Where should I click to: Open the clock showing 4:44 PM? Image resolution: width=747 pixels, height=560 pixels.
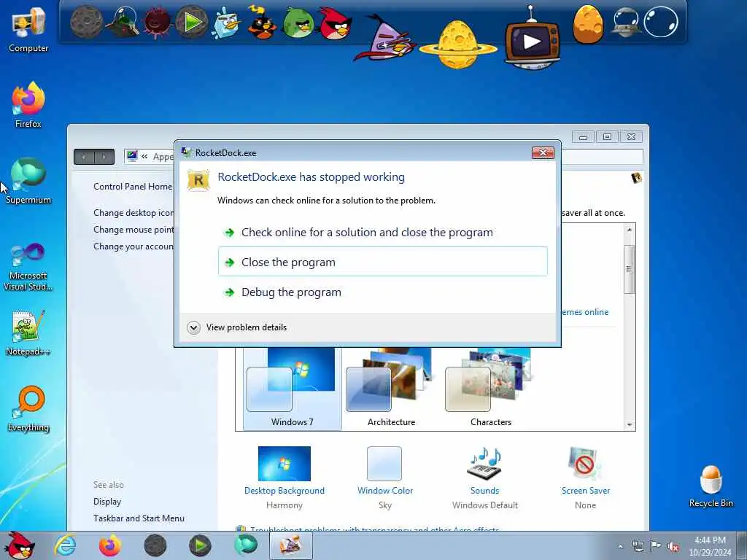(x=710, y=546)
